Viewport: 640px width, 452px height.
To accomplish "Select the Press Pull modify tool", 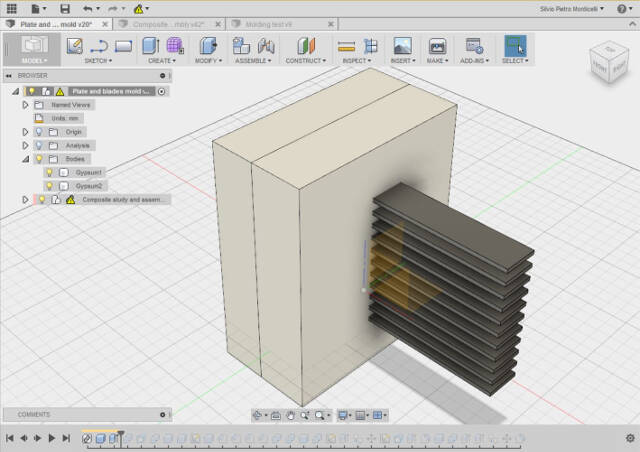I will (208, 46).
